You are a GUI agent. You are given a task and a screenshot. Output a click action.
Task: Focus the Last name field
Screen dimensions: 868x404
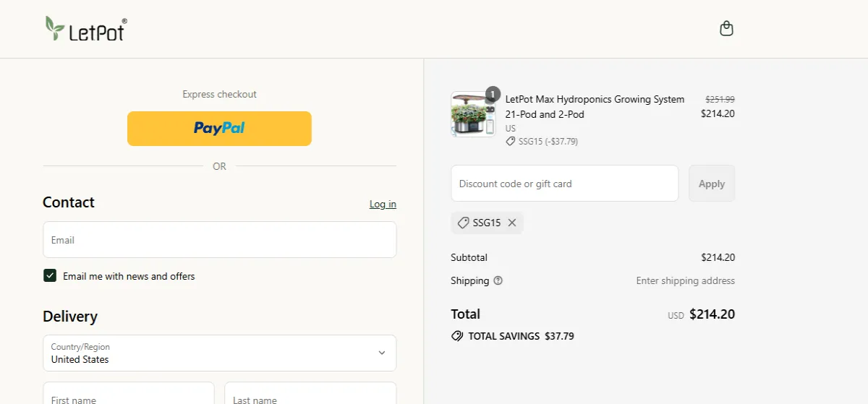[x=310, y=393]
